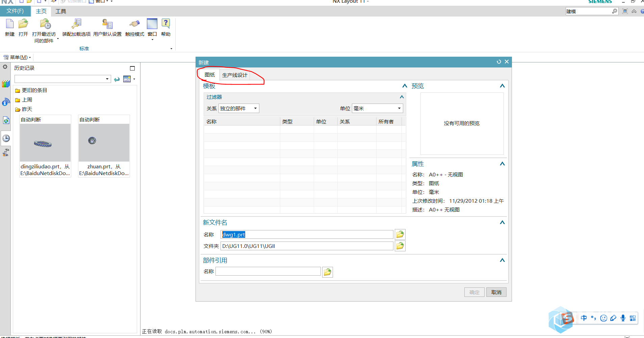This screenshot has height=338, width=644.
Task: Click the folder path input field
Action: [307, 246]
